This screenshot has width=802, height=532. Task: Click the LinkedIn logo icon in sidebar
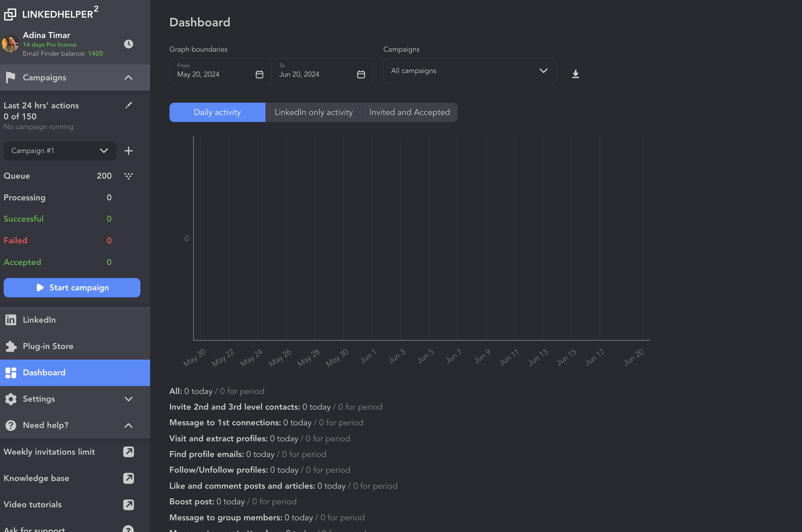[11, 320]
